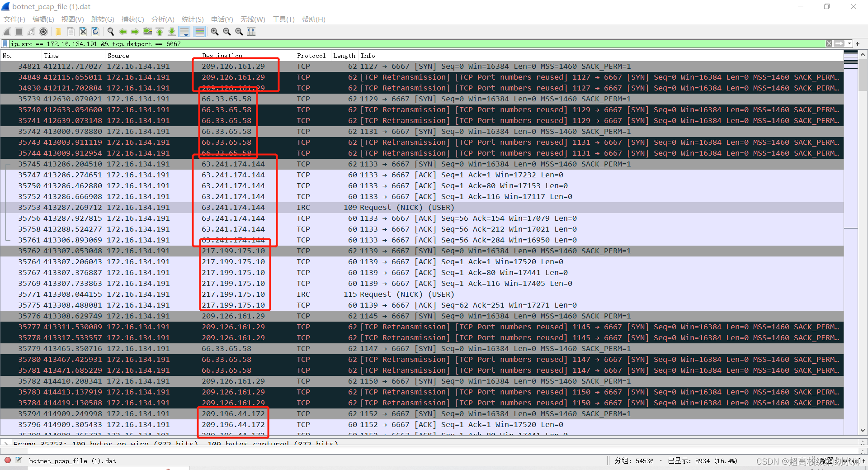Click 已显示: 8934 packet count status
Screen dimensions: 868x470
702,461
